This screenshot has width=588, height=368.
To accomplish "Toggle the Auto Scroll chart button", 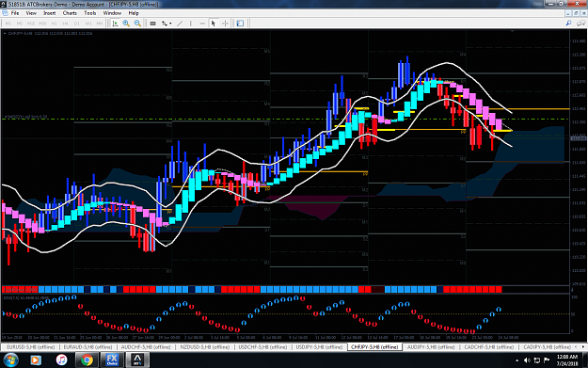I will [x=115, y=24].
